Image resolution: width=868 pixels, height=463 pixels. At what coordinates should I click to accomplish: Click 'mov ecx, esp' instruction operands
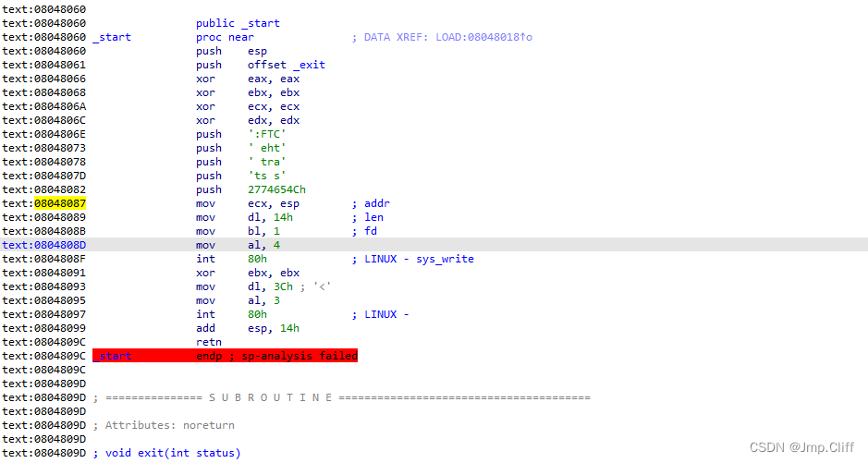point(274,203)
